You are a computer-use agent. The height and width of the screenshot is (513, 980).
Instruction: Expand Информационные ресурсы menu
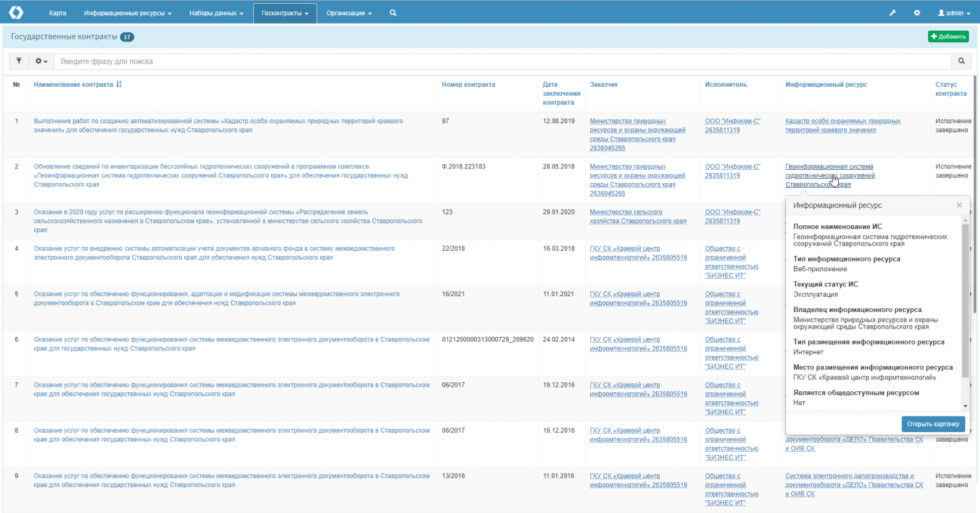coord(128,13)
